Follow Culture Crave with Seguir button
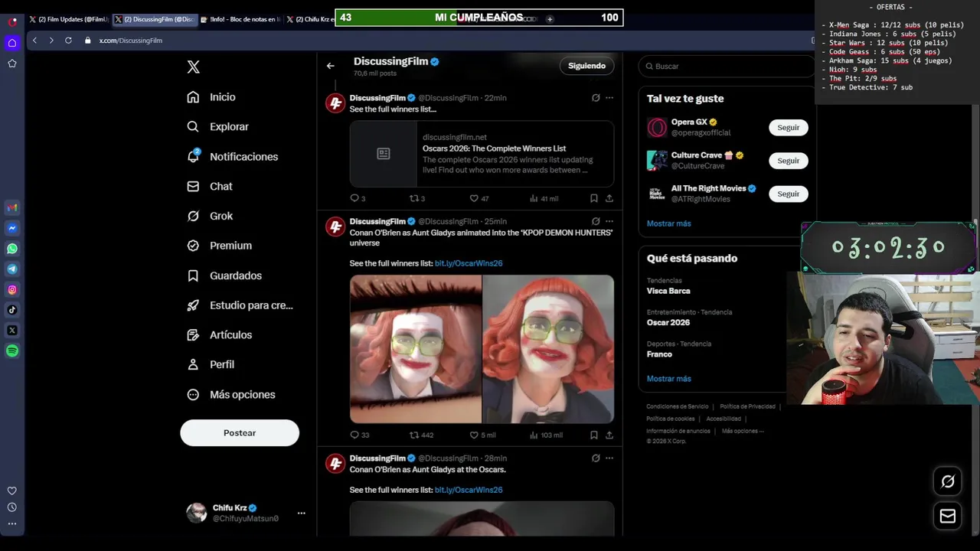 (x=788, y=161)
